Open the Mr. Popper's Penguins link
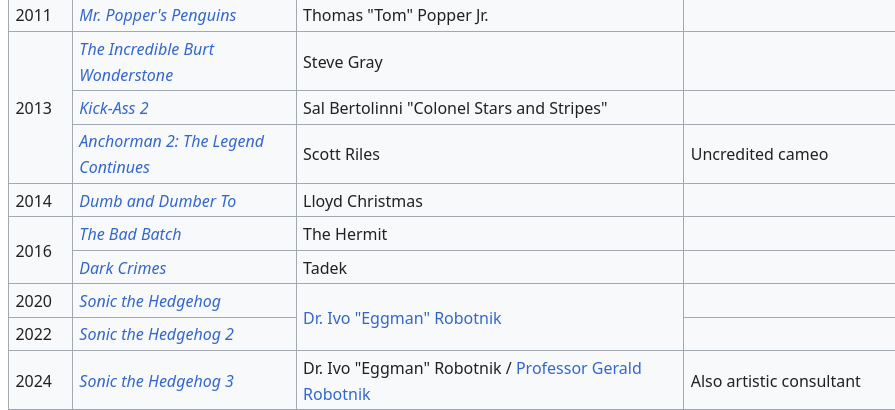This screenshot has width=895, height=410. [x=158, y=15]
